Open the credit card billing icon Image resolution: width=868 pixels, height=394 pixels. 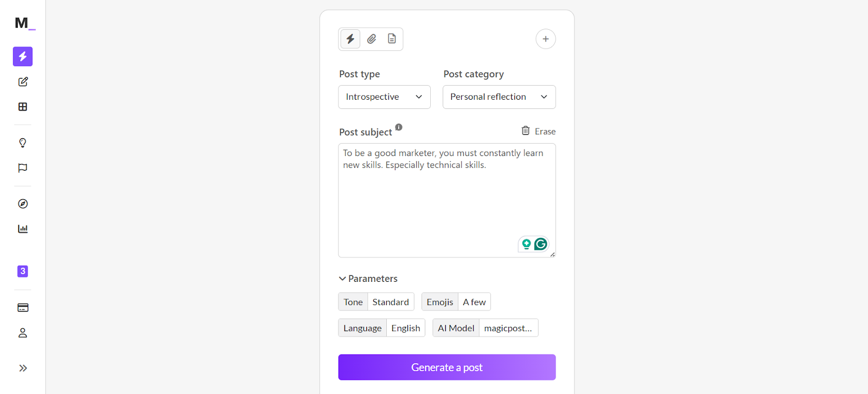pyautogui.click(x=23, y=308)
